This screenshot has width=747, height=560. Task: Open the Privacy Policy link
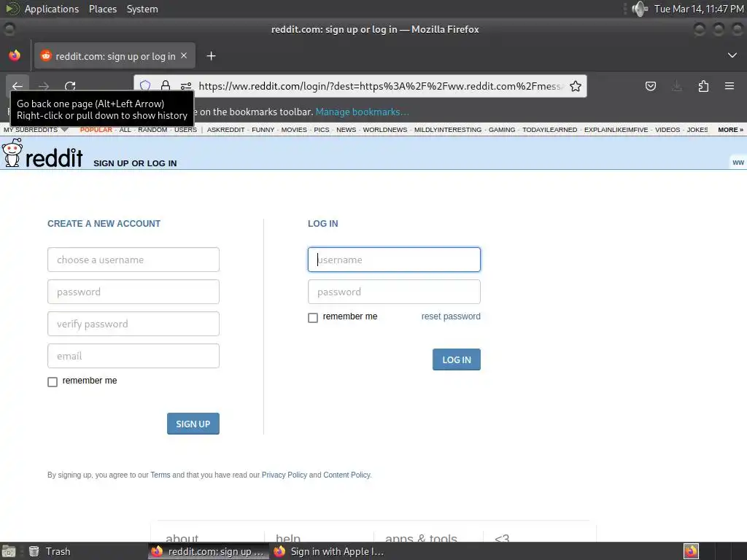[284, 475]
